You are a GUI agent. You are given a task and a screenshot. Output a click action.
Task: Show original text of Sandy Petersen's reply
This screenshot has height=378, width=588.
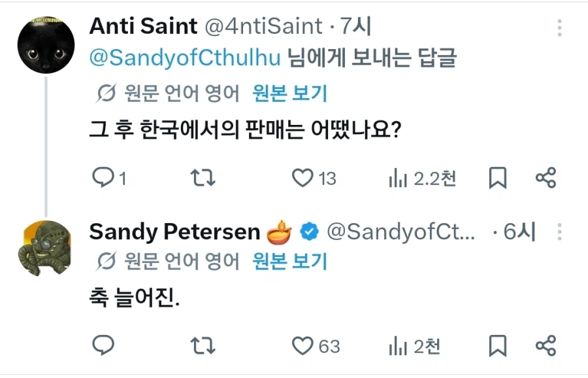coord(289,262)
